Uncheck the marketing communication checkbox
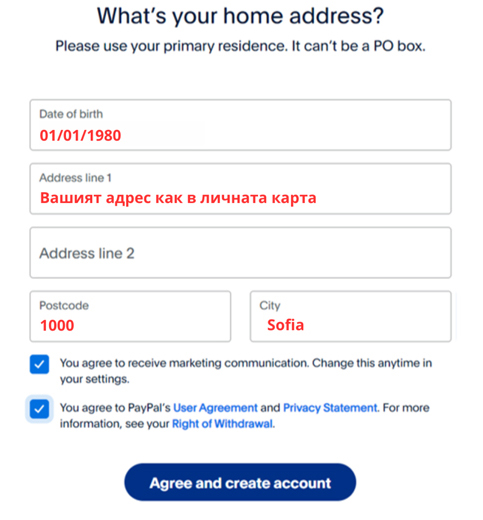Viewport: 483px width, 520px height. [39, 364]
